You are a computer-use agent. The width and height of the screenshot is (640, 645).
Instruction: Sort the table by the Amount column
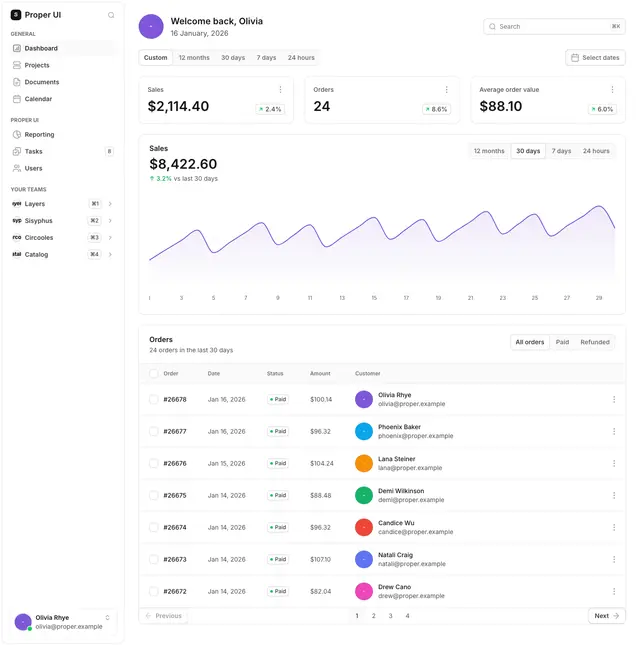(x=320, y=374)
